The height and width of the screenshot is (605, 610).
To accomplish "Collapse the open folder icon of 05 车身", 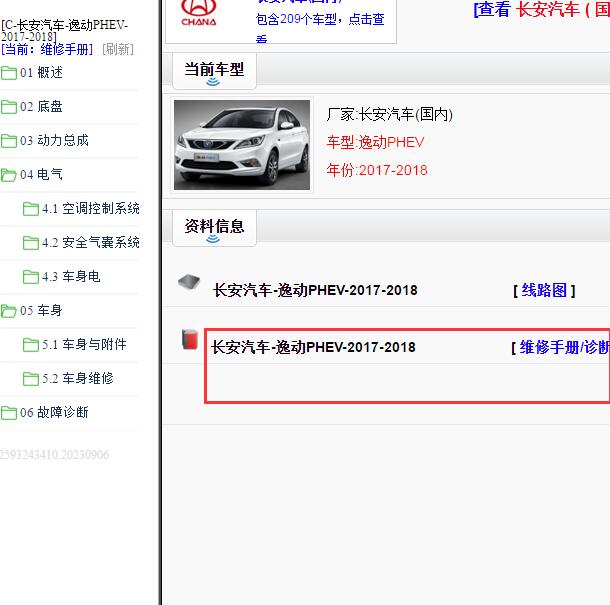I will [9, 310].
